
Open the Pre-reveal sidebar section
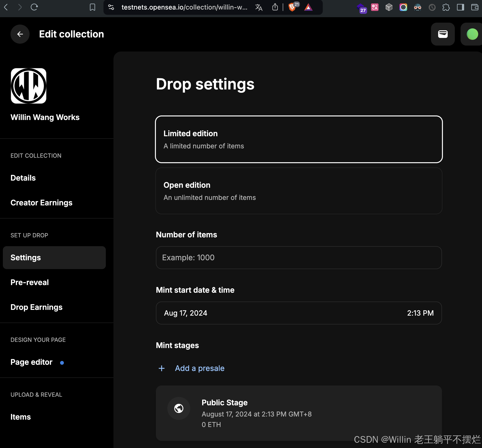(30, 282)
